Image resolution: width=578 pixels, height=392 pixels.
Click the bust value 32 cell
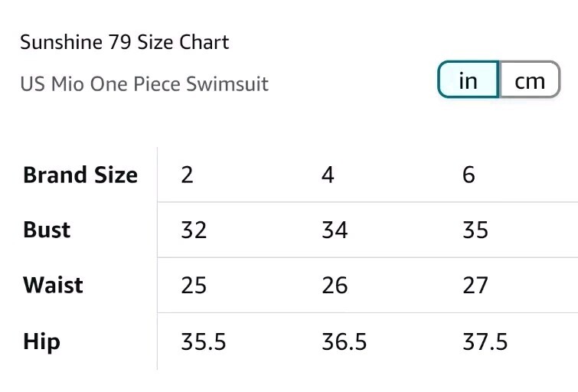[x=194, y=230]
